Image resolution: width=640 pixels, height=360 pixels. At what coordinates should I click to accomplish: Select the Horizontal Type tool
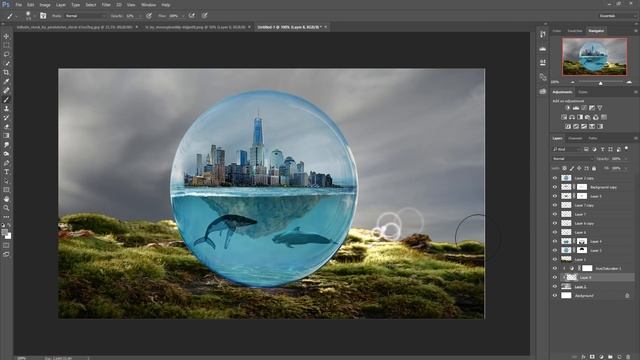pos(6,172)
